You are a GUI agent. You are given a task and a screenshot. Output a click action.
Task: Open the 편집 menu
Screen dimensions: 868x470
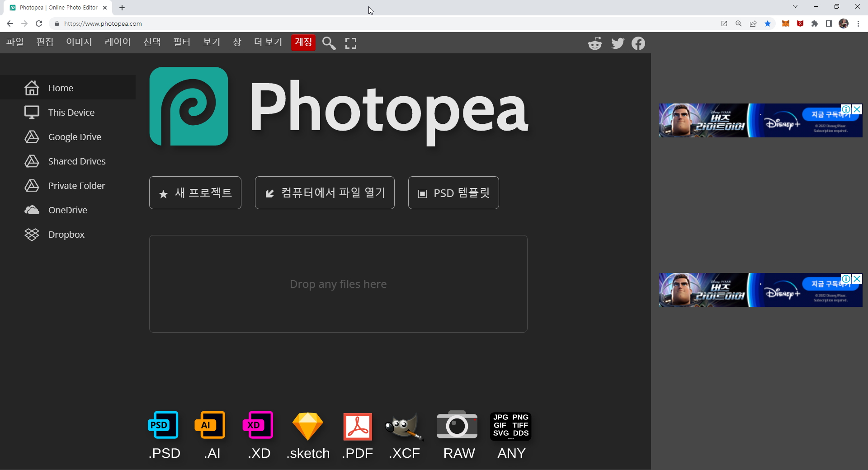point(45,42)
